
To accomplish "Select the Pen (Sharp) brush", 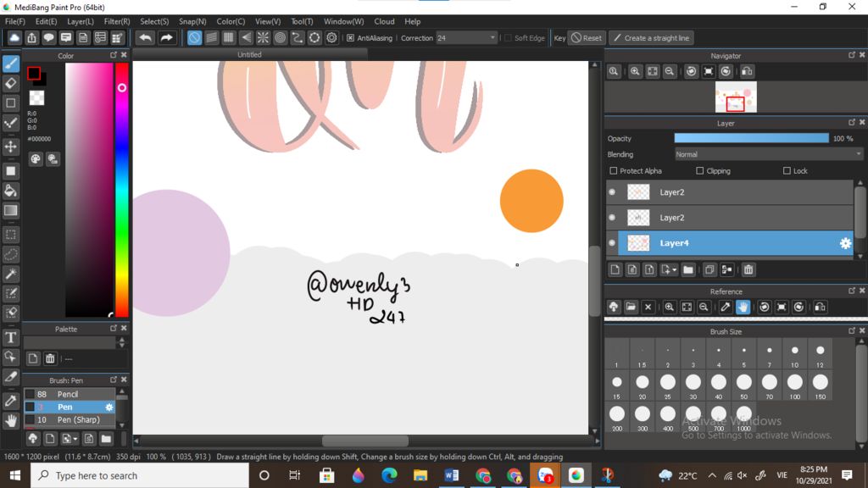I will pos(70,419).
